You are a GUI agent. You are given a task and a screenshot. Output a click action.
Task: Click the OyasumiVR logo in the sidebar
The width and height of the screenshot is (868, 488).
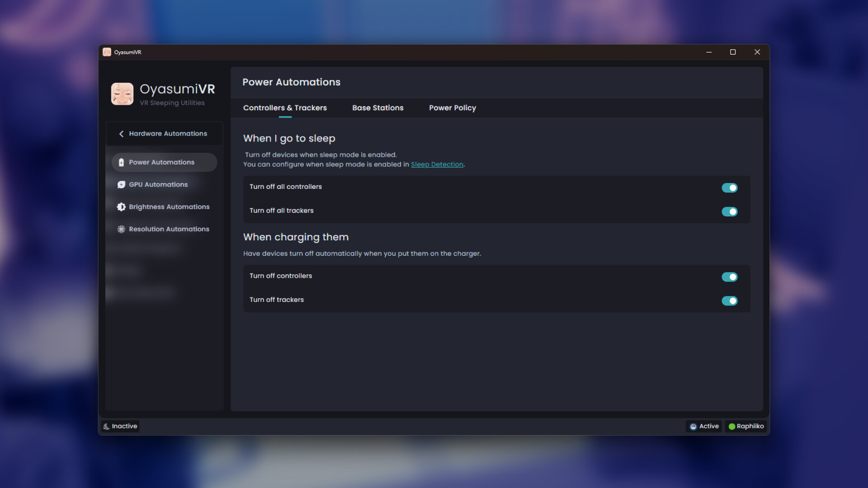tap(122, 94)
